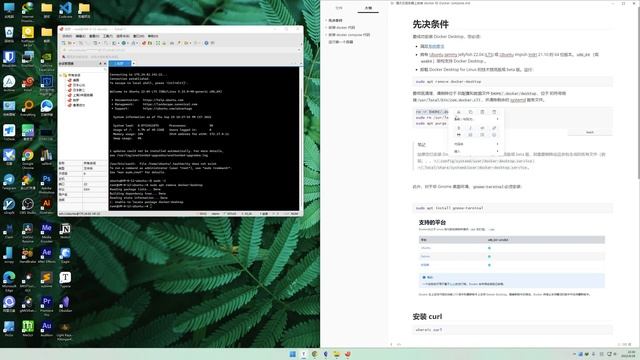The width and height of the screenshot is (640, 360).
Task: Launch OBS Studio from the desktop
Action: (x=28, y=205)
